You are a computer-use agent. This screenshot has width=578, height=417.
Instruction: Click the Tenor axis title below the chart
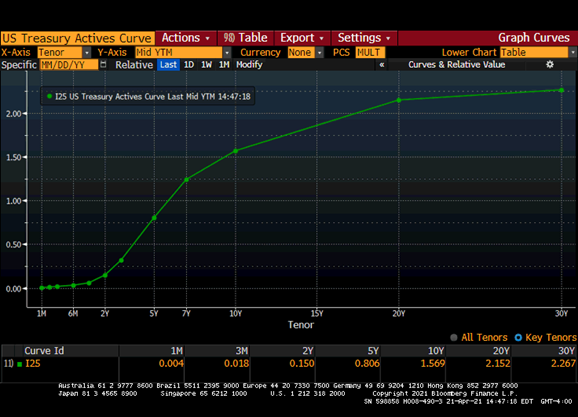tap(301, 325)
